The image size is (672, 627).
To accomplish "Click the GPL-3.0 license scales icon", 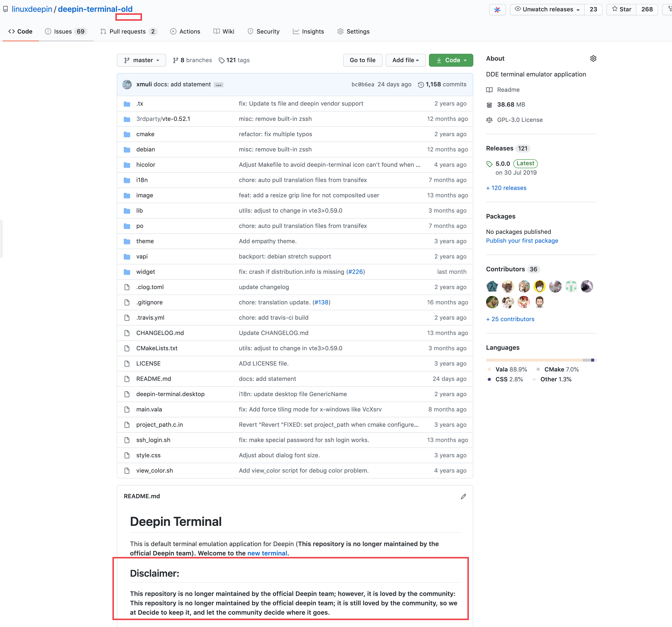I will (489, 120).
